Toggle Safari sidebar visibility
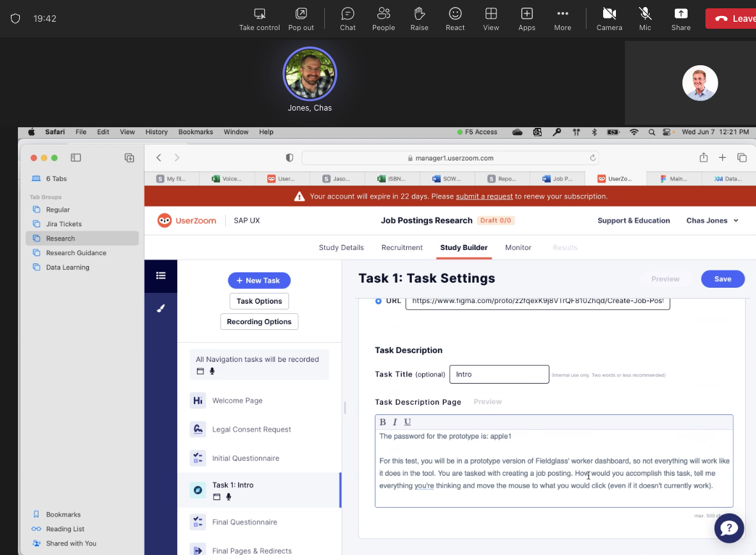This screenshot has height=555, width=756. click(x=75, y=158)
